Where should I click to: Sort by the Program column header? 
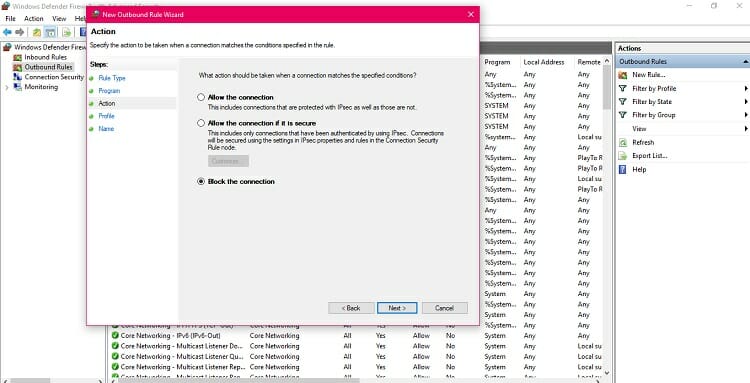click(497, 62)
